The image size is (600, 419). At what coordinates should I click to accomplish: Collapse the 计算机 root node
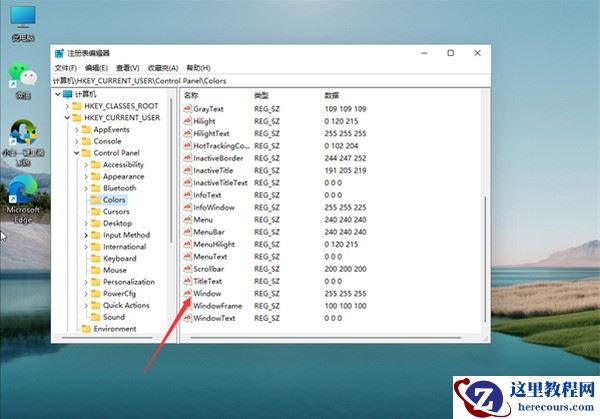pos(58,94)
